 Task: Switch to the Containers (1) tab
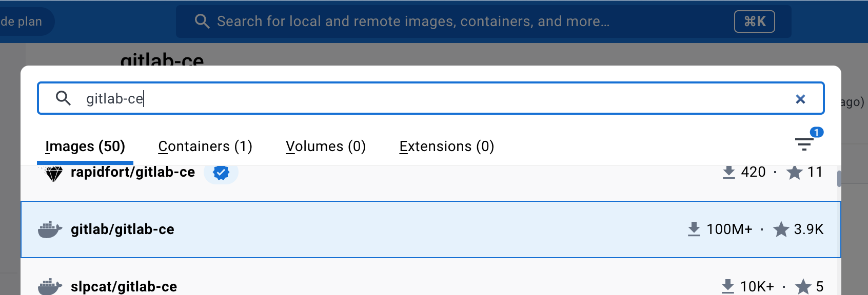pyautogui.click(x=205, y=146)
